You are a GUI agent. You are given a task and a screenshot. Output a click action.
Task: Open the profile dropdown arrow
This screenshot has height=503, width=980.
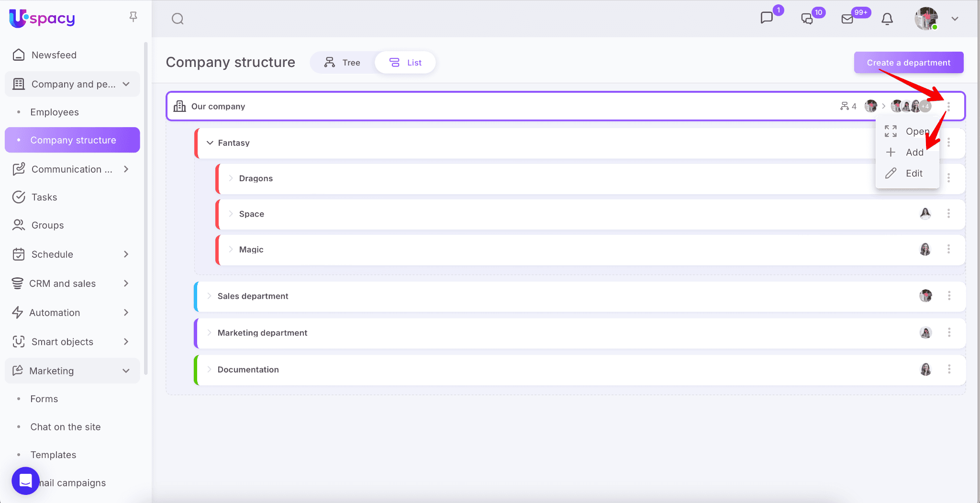pos(955,19)
